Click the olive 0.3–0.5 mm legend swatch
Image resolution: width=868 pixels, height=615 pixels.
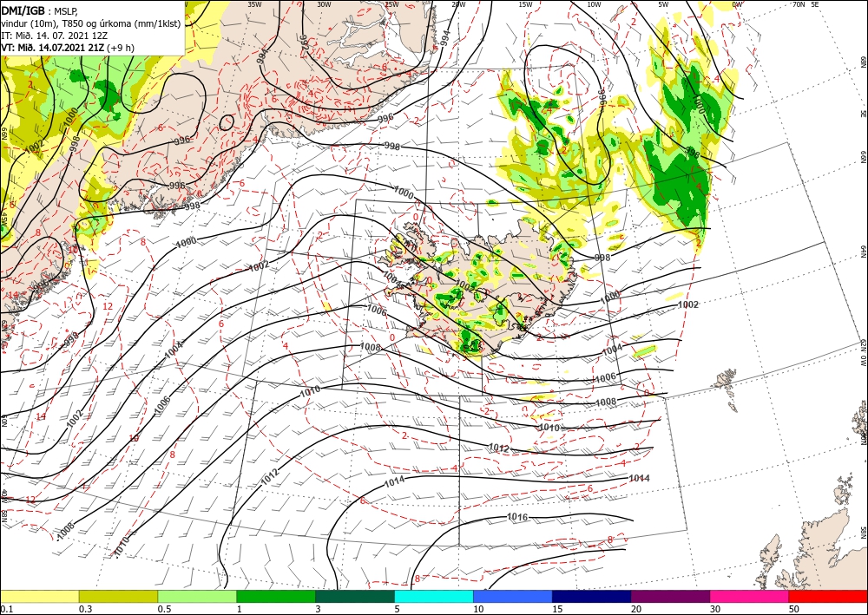pos(118,596)
